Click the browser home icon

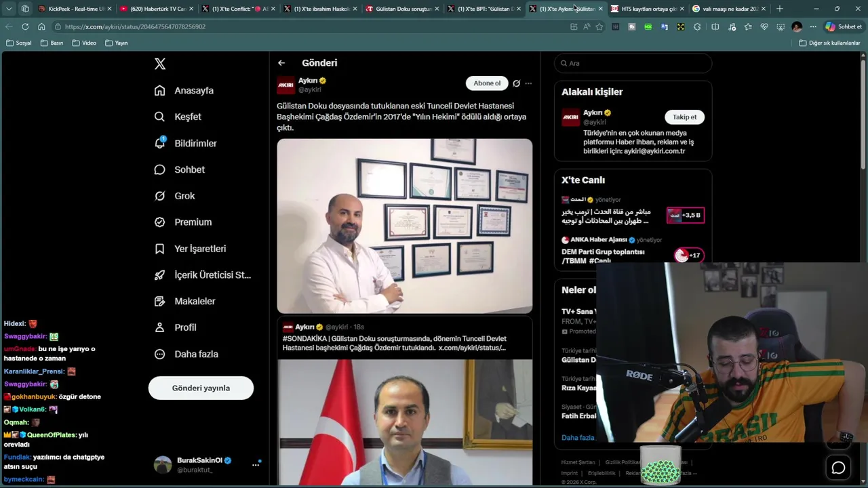point(41,26)
